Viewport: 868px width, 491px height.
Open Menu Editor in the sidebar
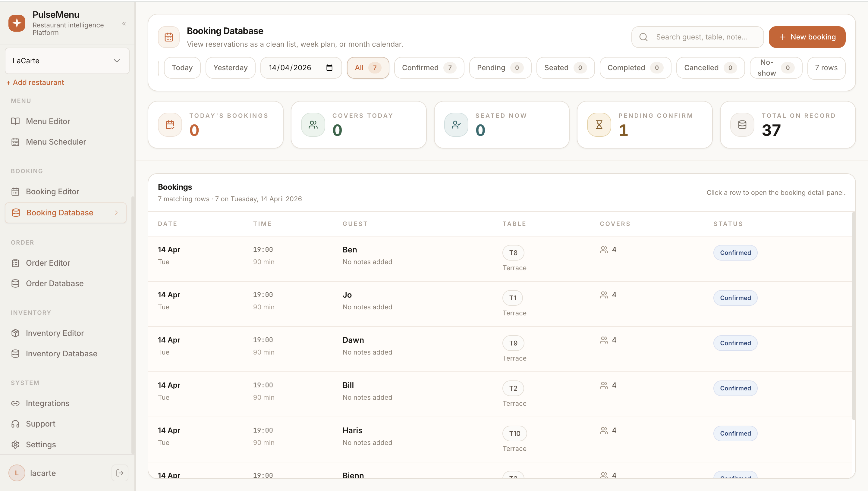point(66,121)
